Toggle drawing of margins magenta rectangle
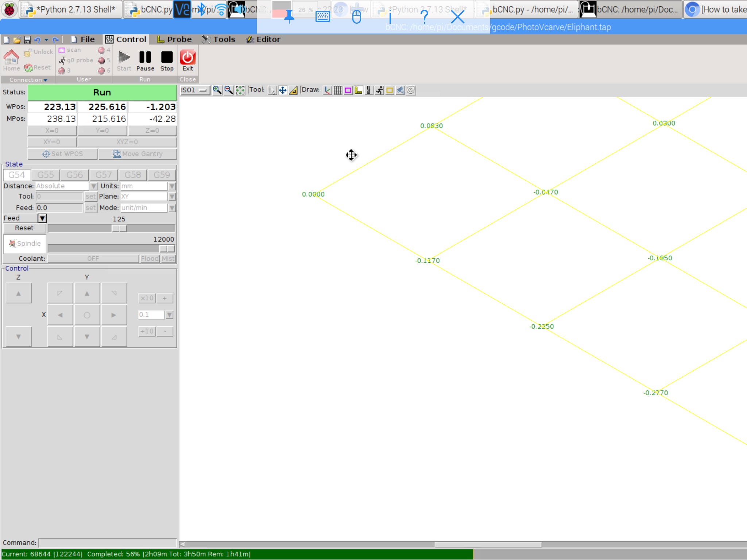This screenshot has height=560, width=747. tap(348, 90)
